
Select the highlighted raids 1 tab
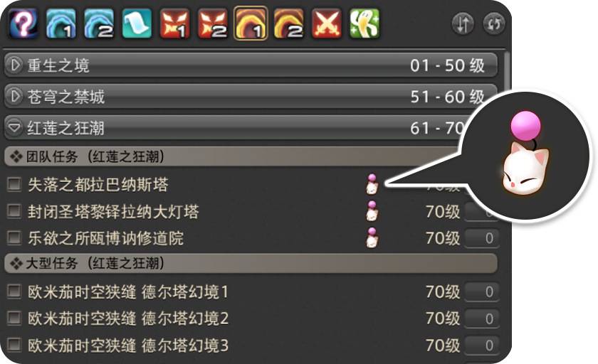click(x=251, y=23)
